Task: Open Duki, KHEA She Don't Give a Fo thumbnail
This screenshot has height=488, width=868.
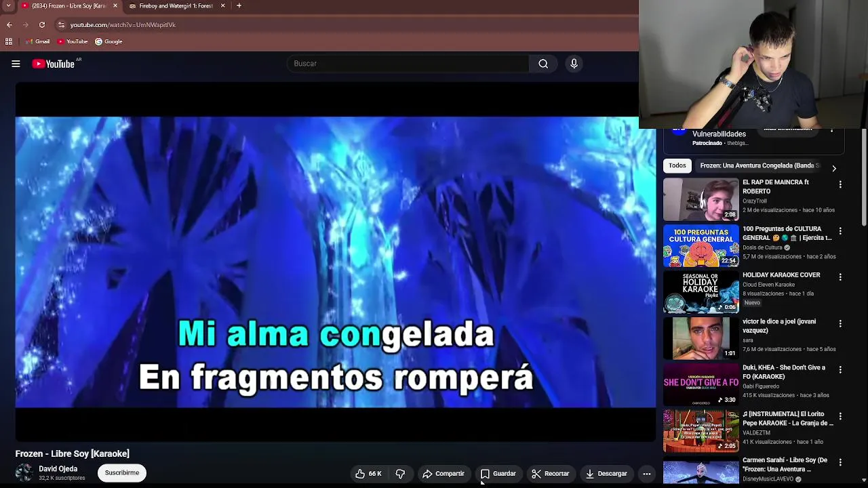Action: pyautogui.click(x=701, y=384)
